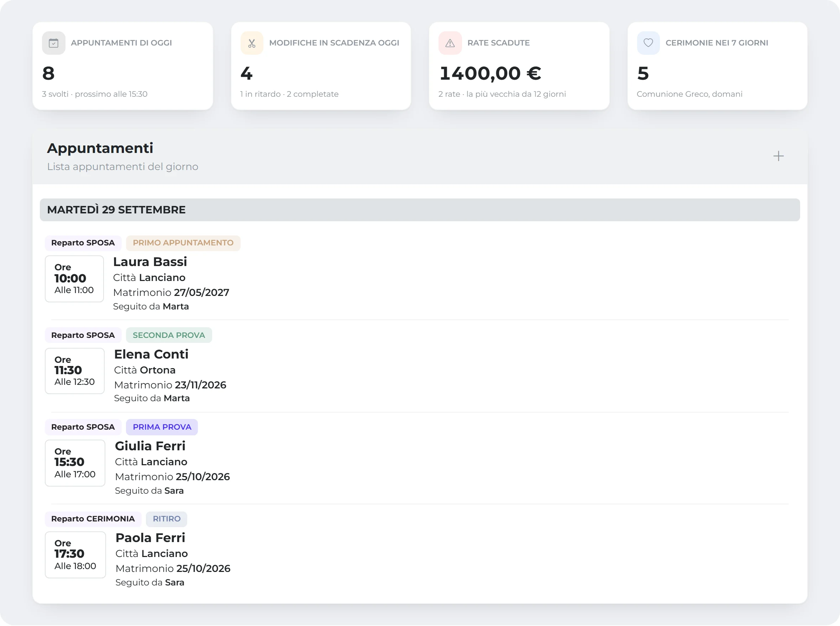Click the text '1 in ritardo · 2 completate'
The width and height of the screenshot is (840, 626).
(x=289, y=94)
